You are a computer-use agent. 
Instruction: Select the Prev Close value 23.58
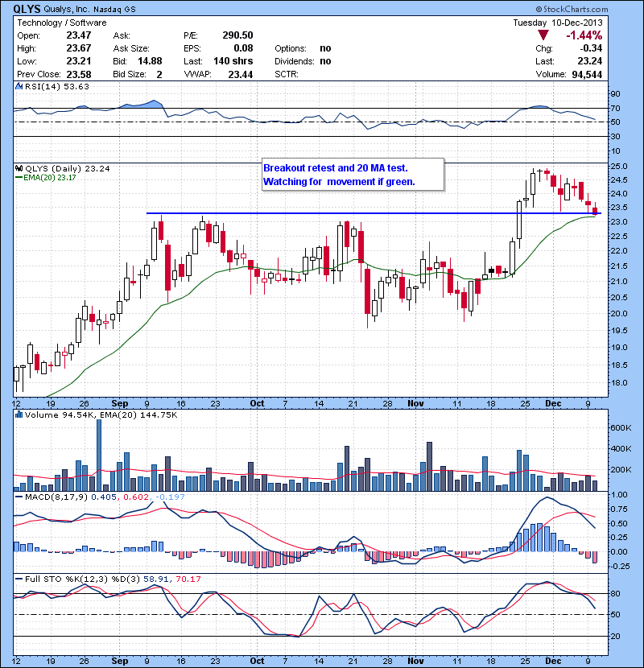click(x=79, y=75)
